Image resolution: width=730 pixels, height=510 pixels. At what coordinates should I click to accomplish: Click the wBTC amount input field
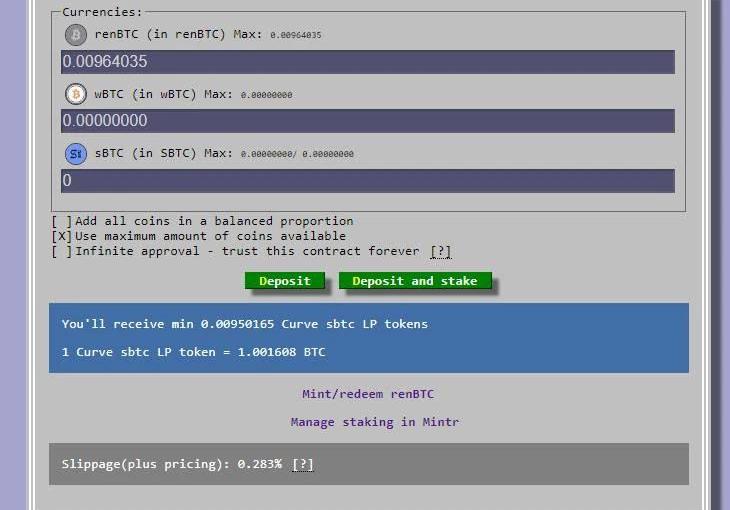367,121
